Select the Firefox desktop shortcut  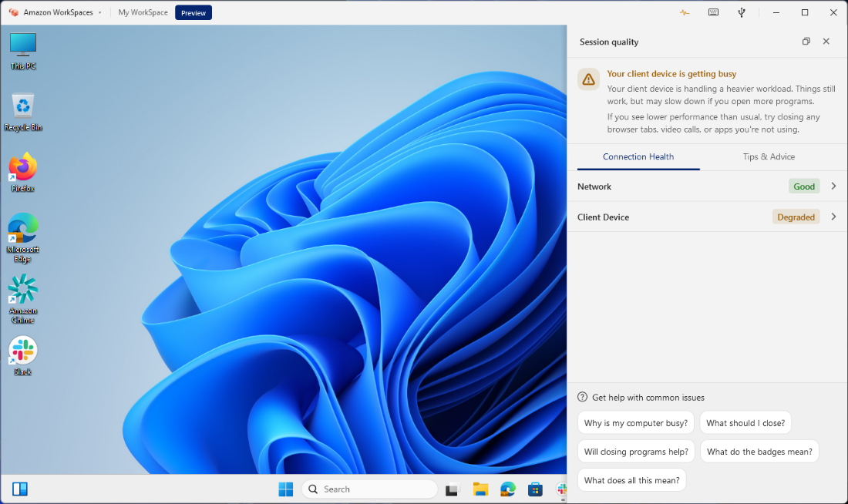click(22, 173)
